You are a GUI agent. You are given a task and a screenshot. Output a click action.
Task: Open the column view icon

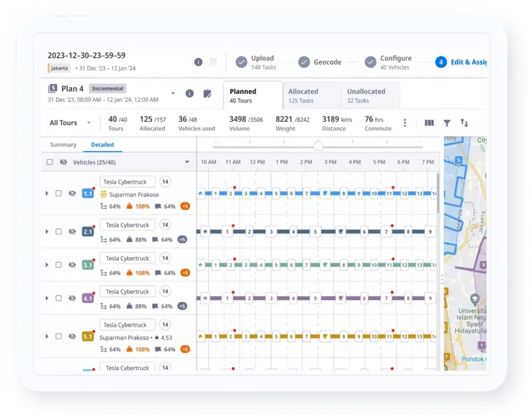pyautogui.click(x=430, y=123)
